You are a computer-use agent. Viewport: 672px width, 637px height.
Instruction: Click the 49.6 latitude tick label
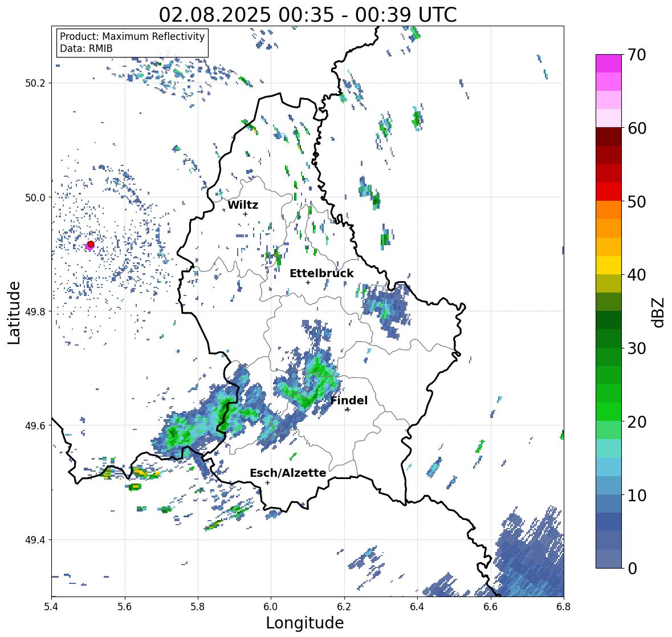[35, 425]
